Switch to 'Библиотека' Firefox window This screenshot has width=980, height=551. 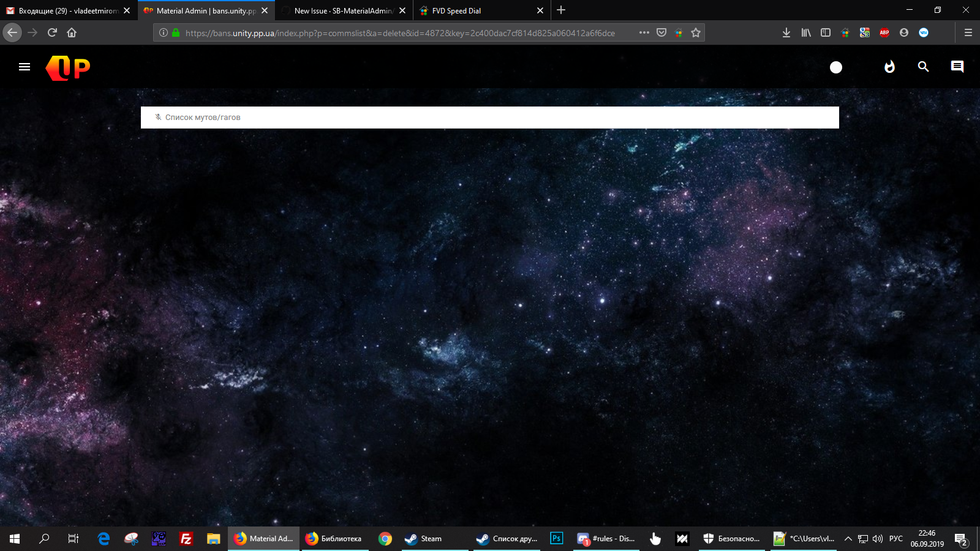tap(334, 539)
